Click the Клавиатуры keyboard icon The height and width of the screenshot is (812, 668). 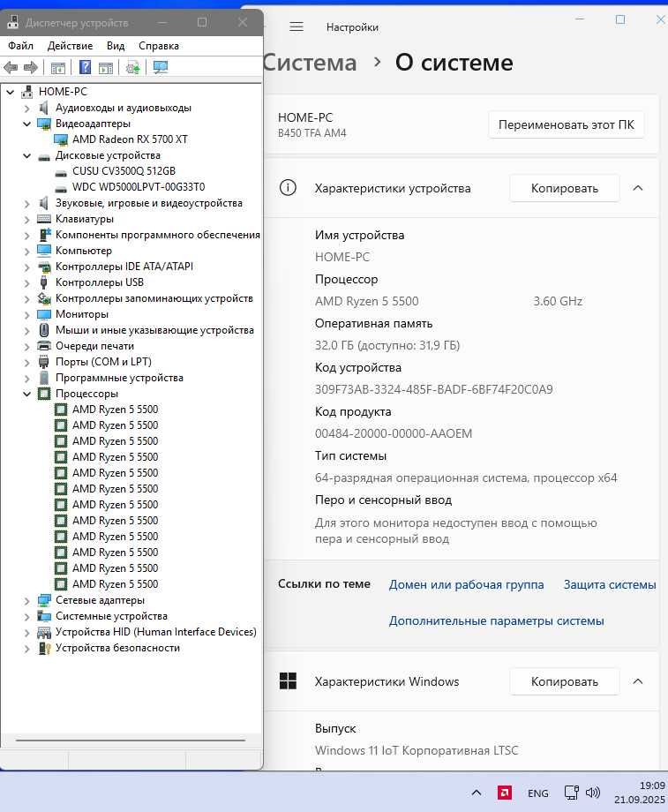point(44,219)
